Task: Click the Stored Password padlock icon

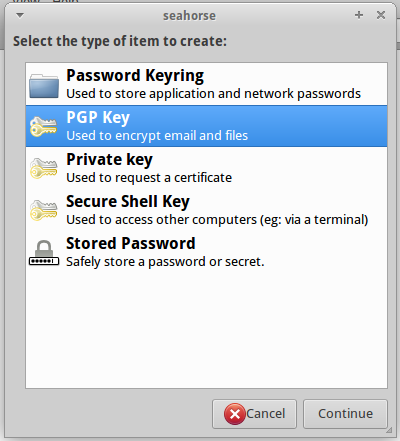Action: coord(44,253)
